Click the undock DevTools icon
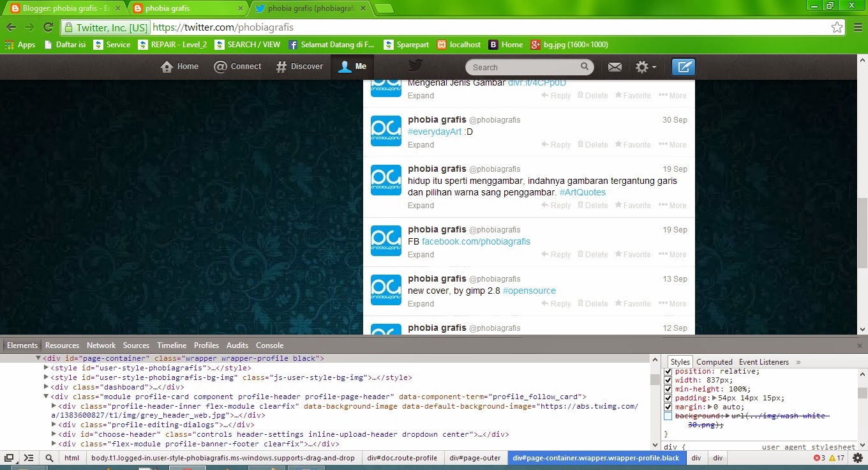This screenshot has width=868, height=470. coord(10,458)
